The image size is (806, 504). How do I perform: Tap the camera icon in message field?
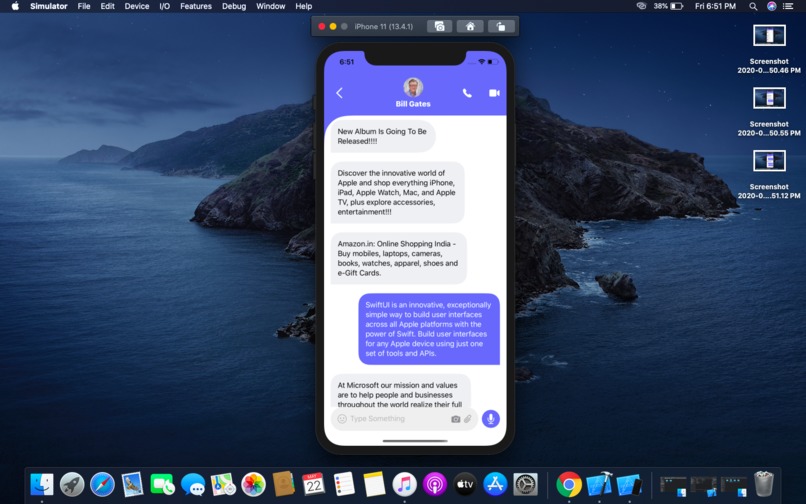pos(455,419)
